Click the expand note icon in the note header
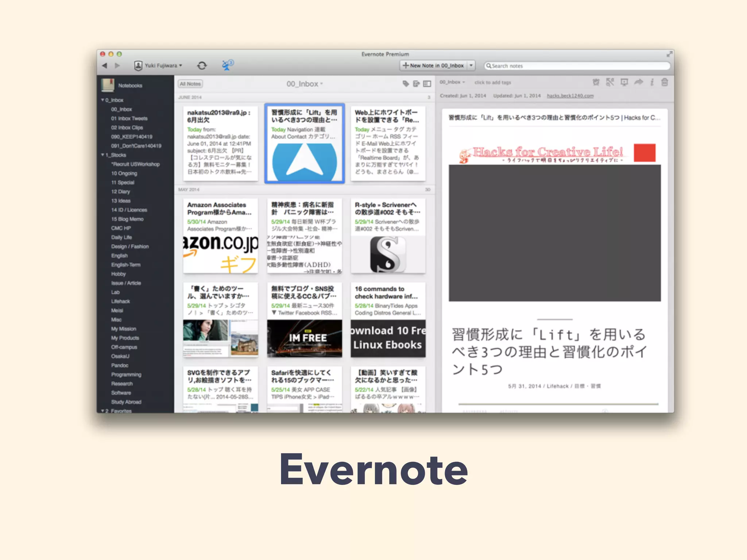The height and width of the screenshot is (560, 747). click(x=610, y=82)
